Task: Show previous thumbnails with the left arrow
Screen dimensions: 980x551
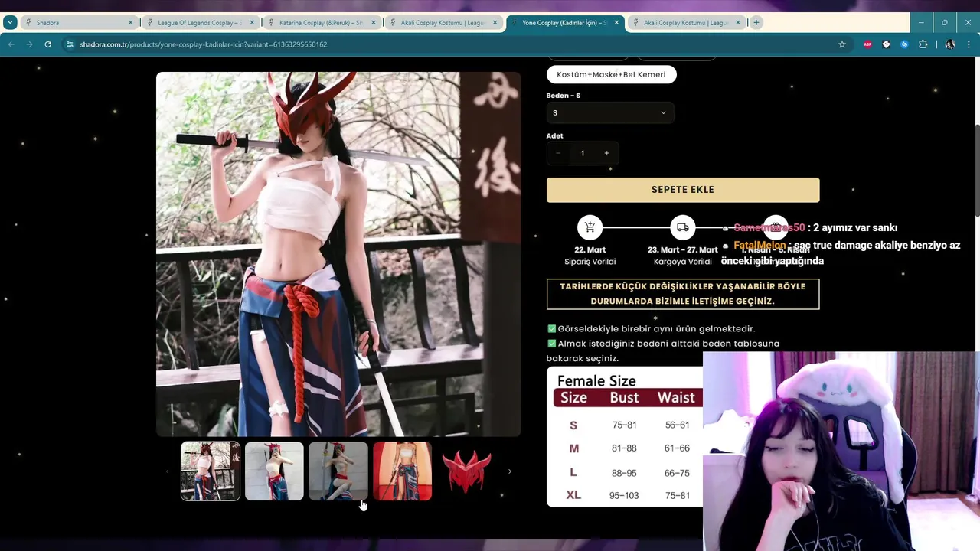Action: pos(168,471)
